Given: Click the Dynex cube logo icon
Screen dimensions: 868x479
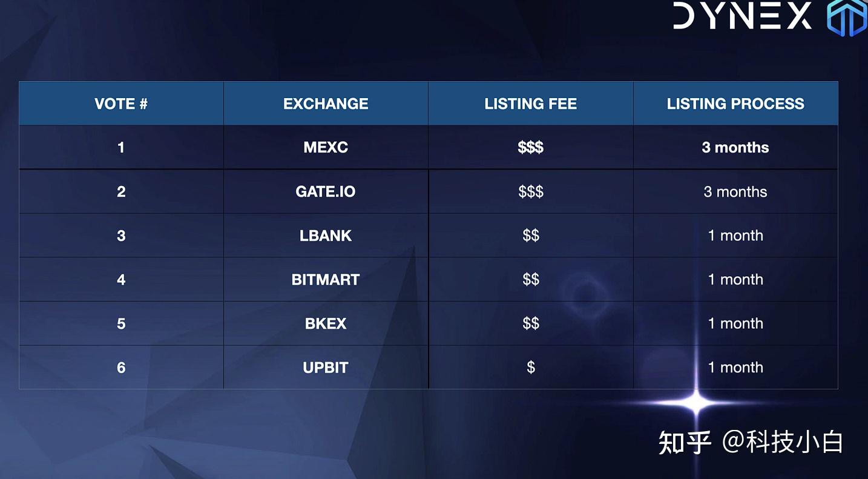Looking at the screenshot, I should (x=847, y=17).
